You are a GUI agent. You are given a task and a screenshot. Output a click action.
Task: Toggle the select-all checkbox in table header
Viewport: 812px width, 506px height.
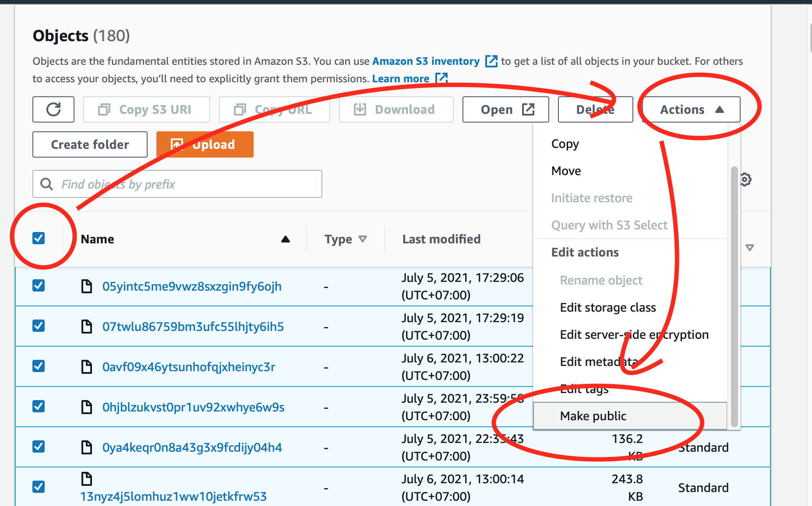coord(39,239)
